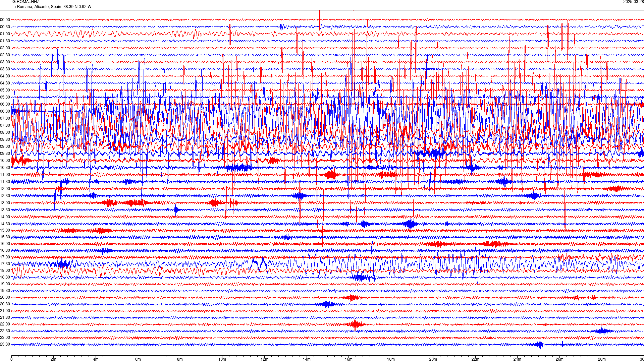Click the 6m tick on the time axis
This screenshot has width=644, height=362.
click(x=138, y=359)
